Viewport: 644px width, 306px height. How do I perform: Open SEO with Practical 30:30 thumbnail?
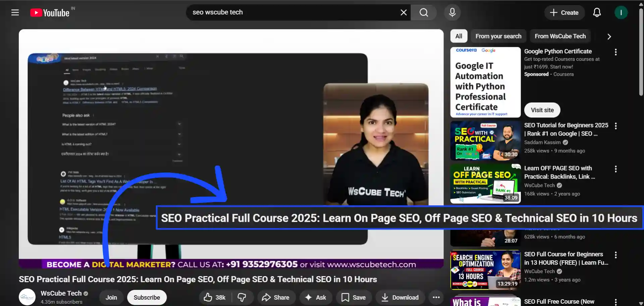(x=485, y=141)
